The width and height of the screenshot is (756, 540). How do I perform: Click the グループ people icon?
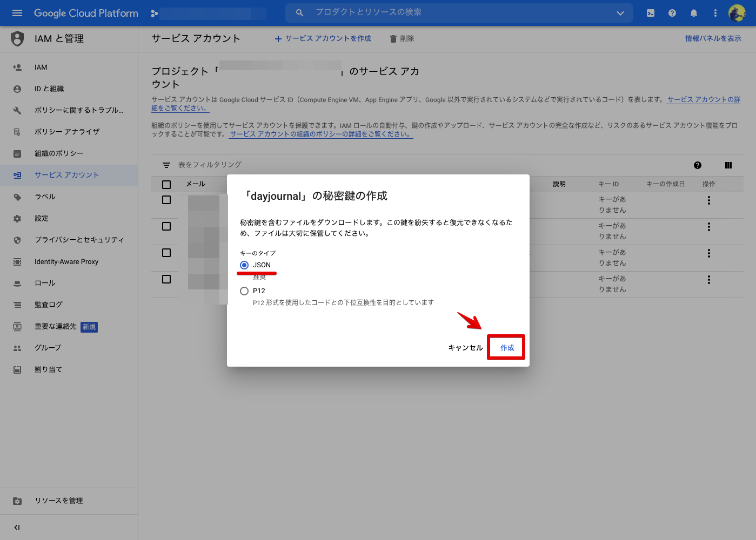(17, 348)
